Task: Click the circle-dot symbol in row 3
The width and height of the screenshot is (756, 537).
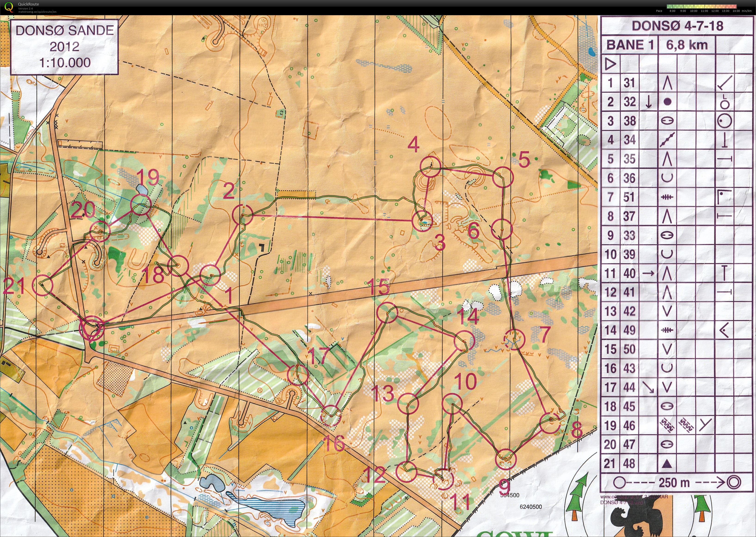Action: pyautogui.click(x=724, y=121)
